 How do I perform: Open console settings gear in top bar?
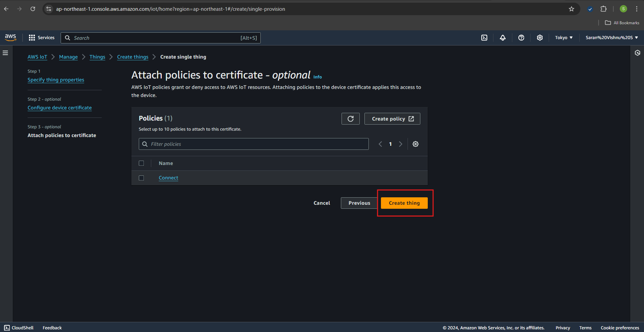[x=540, y=38]
